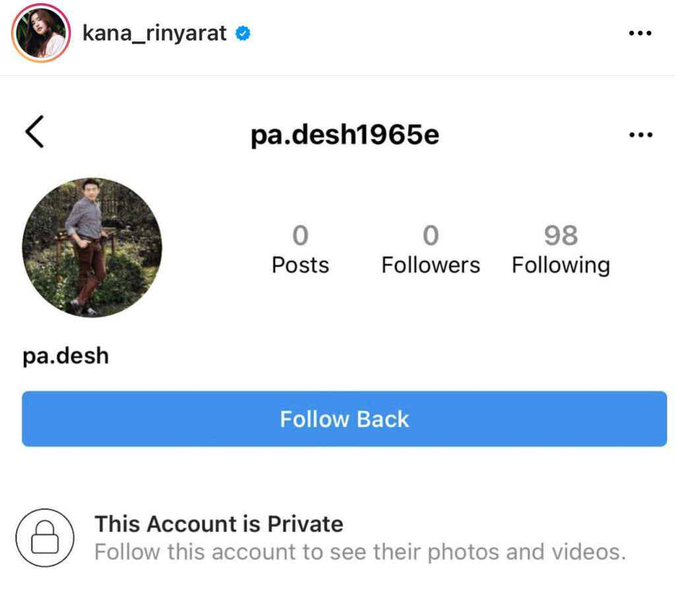675x616 pixels.
Task: Open kana_rinyarat's story avatar
Action: pos(41,33)
